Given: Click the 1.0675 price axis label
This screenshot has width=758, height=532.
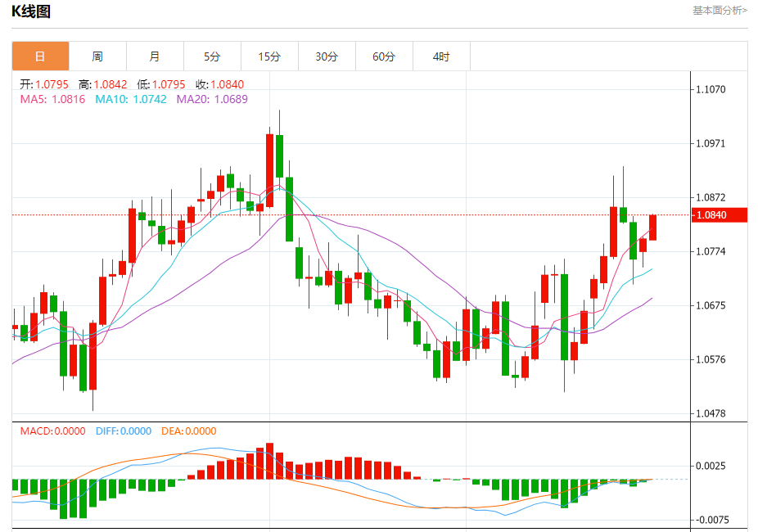Looking at the screenshot, I should tap(711, 306).
